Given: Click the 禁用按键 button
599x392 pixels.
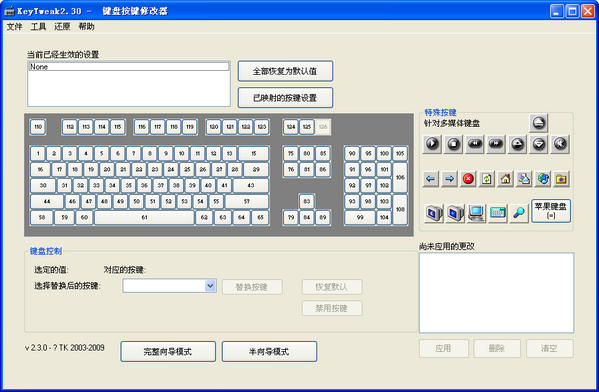Looking at the screenshot, I should (332, 308).
